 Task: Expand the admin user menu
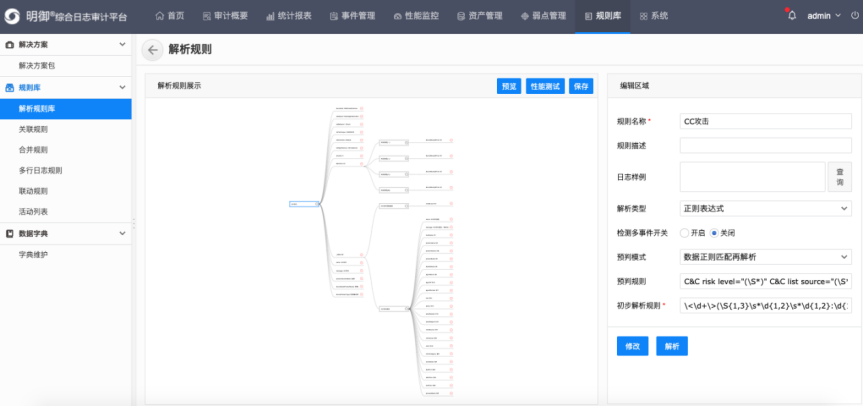[825, 16]
